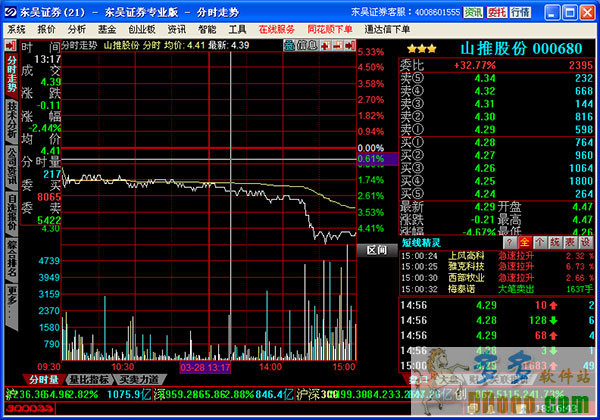Open the 系统 menu
This screenshot has width=600, height=420.
[16, 29]
